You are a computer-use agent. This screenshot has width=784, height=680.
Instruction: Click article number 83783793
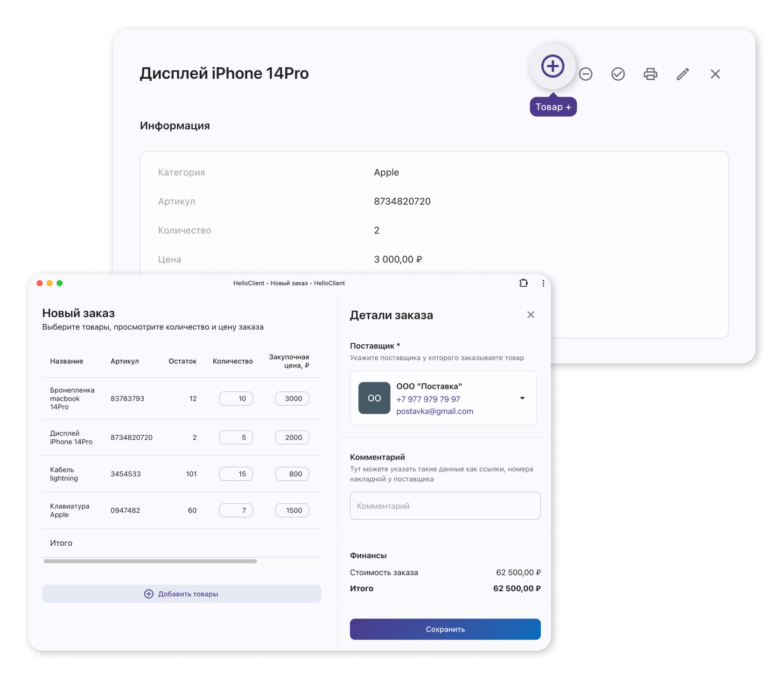(127, 398)
